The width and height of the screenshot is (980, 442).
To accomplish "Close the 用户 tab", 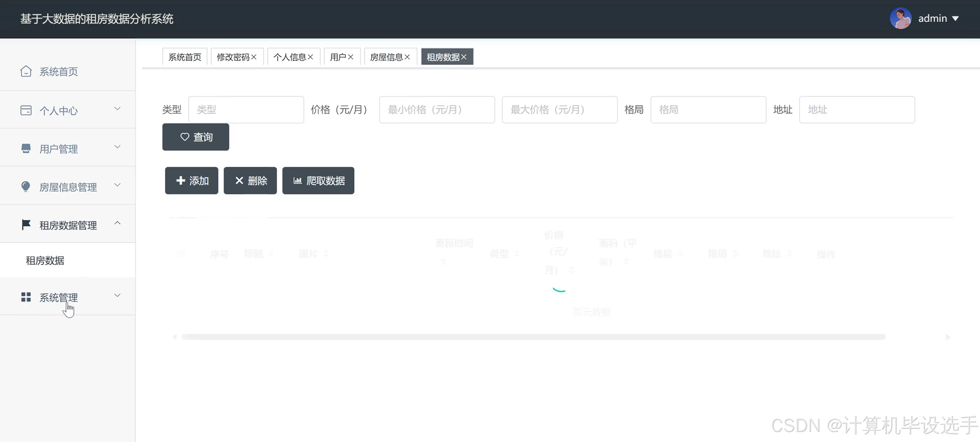I will pyautogui.click(x=350, y=57).
